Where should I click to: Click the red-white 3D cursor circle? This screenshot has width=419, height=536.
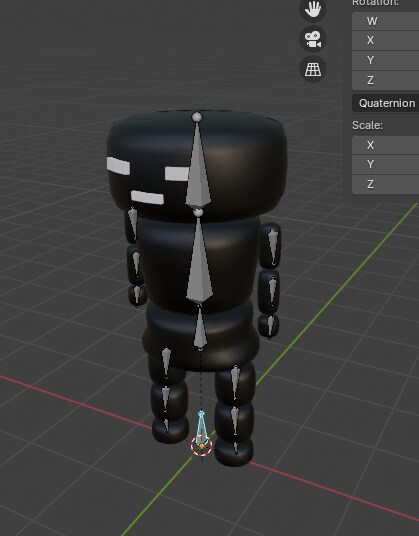click(x=202, y=446)
